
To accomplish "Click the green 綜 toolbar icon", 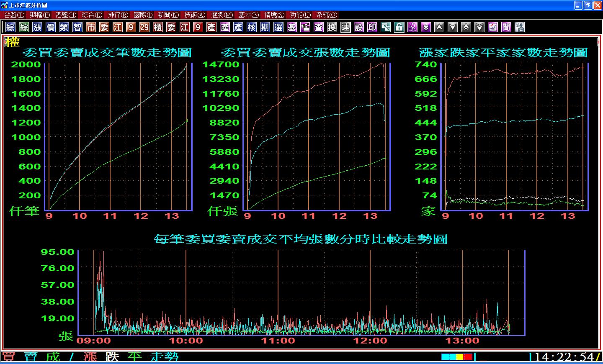I will click(24, 27).
